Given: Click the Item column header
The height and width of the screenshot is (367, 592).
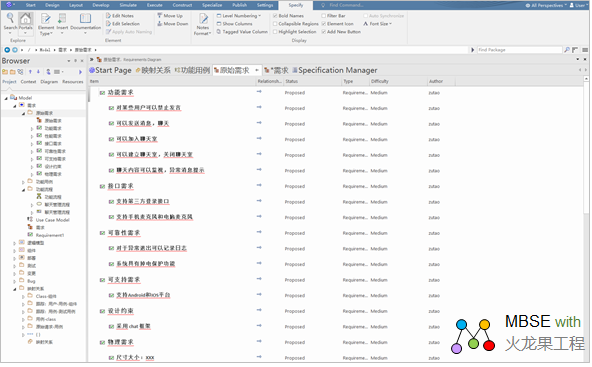Looking at the screenshot, I should 172,81.
